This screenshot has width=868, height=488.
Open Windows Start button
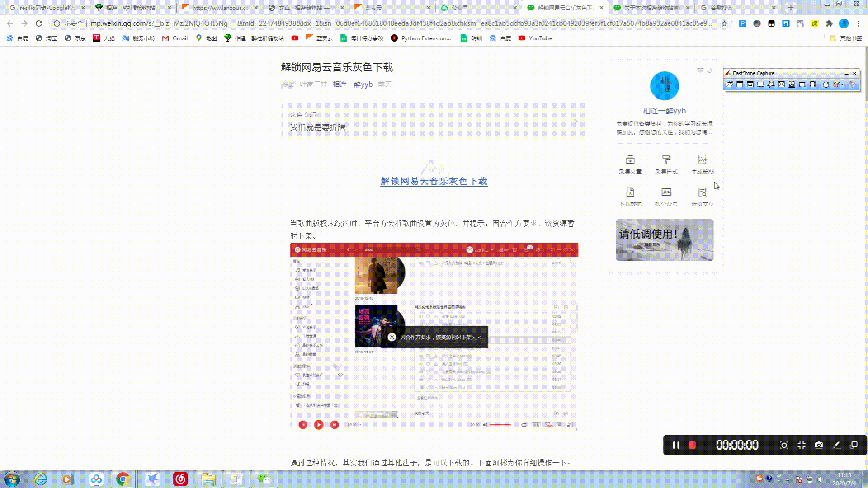tap(12, 479)
